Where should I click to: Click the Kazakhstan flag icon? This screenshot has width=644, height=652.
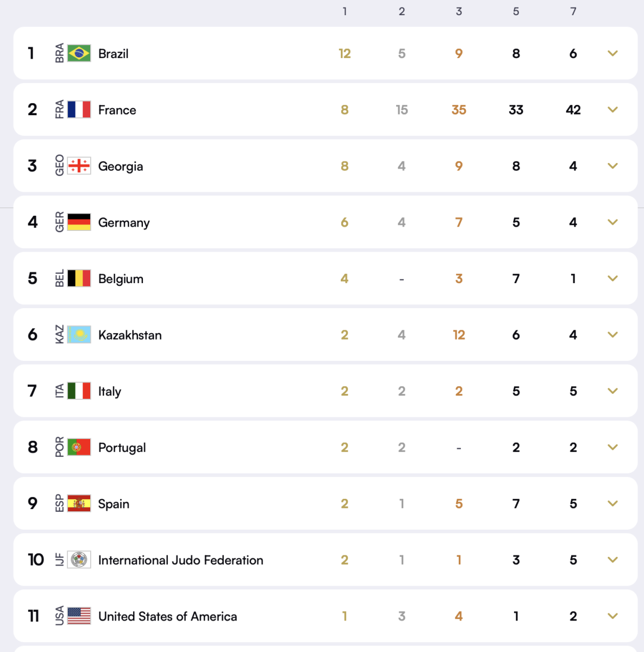79,335
